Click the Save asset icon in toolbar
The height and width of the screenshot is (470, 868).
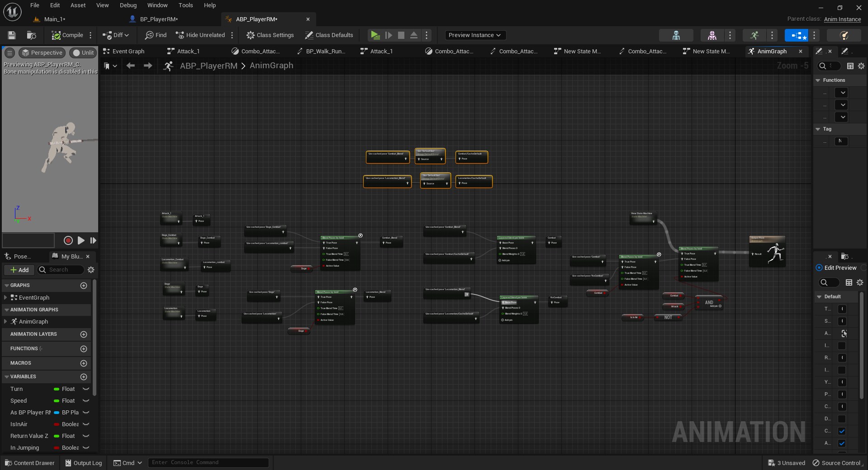[12, 35]
